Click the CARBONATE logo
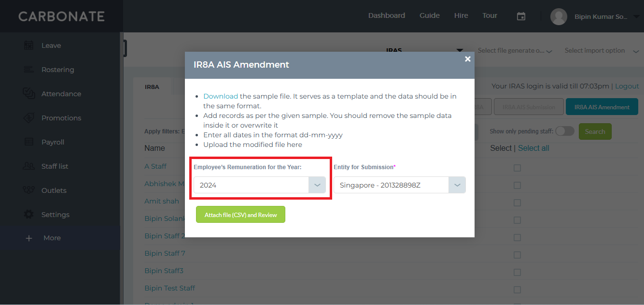644x305 pixels. [61, 16]
